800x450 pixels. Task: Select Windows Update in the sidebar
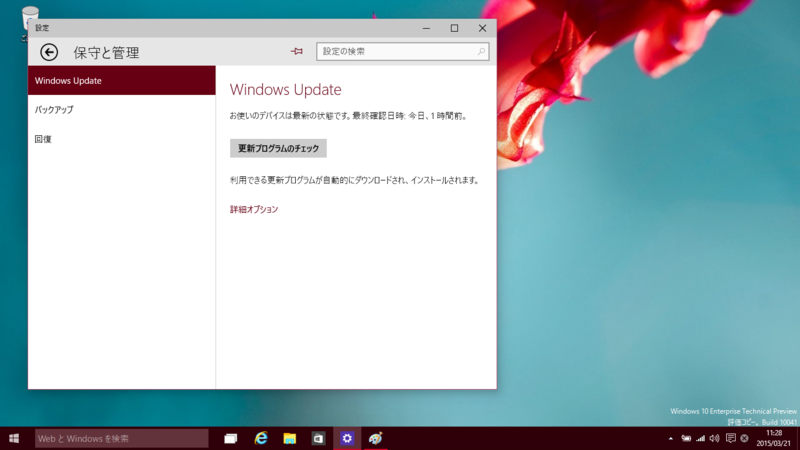pos(121,81)
